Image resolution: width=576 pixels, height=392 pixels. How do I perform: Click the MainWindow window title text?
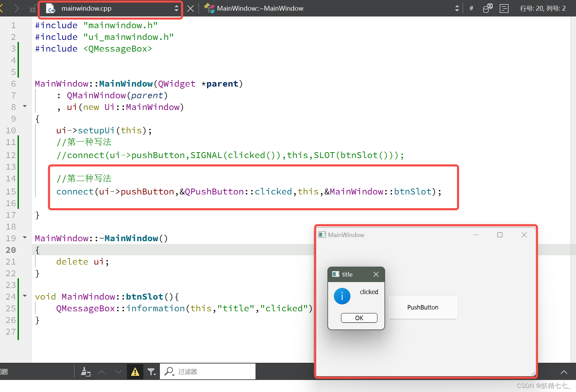point(346,235)
